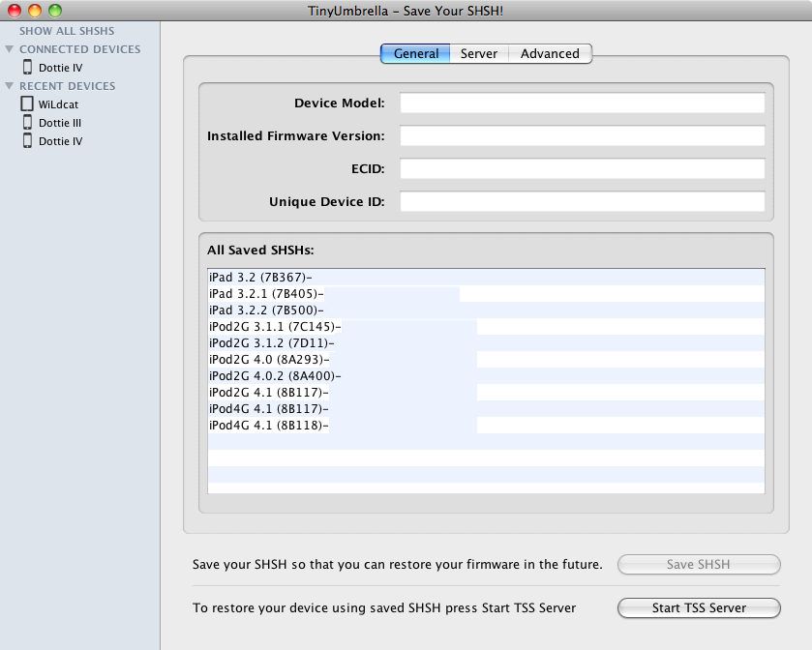This screenshot has height=650, width=812.
Task: Click the Device Model label
Action: [x=340, y=103]
